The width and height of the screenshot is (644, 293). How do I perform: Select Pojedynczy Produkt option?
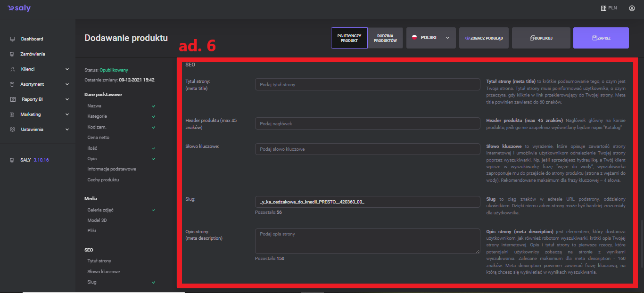click(x=349, y=38)
